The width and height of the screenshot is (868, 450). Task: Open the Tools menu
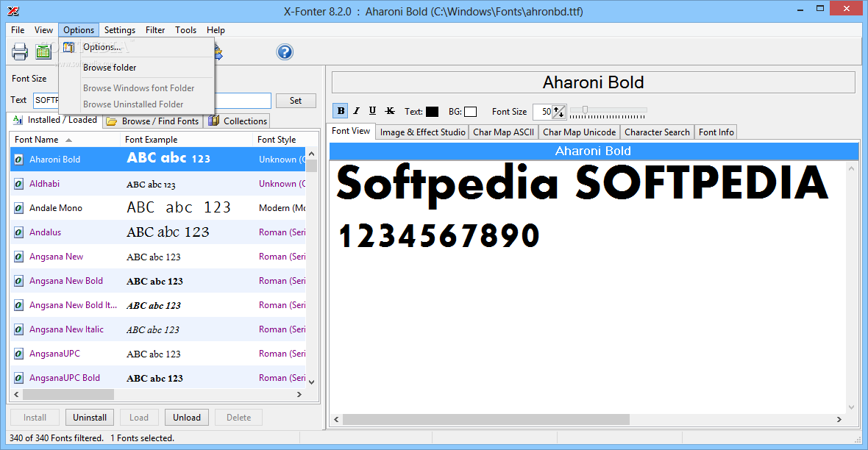tap(185, 30)
